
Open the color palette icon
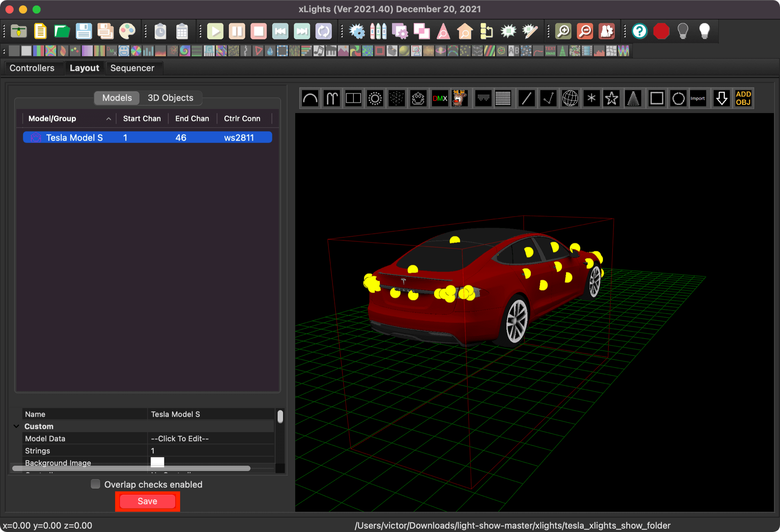(x=127, y=31)
